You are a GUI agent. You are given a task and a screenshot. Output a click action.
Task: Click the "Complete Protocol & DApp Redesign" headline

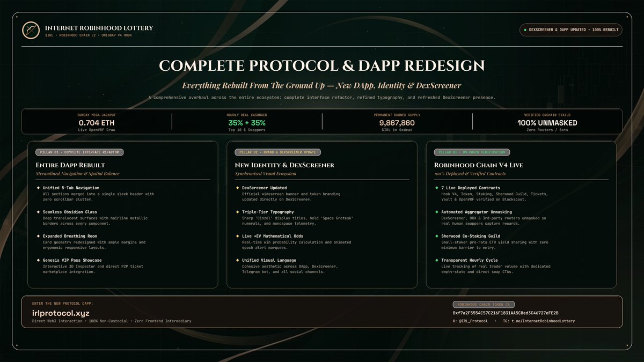pyautogui.click(x=322, y=65)
